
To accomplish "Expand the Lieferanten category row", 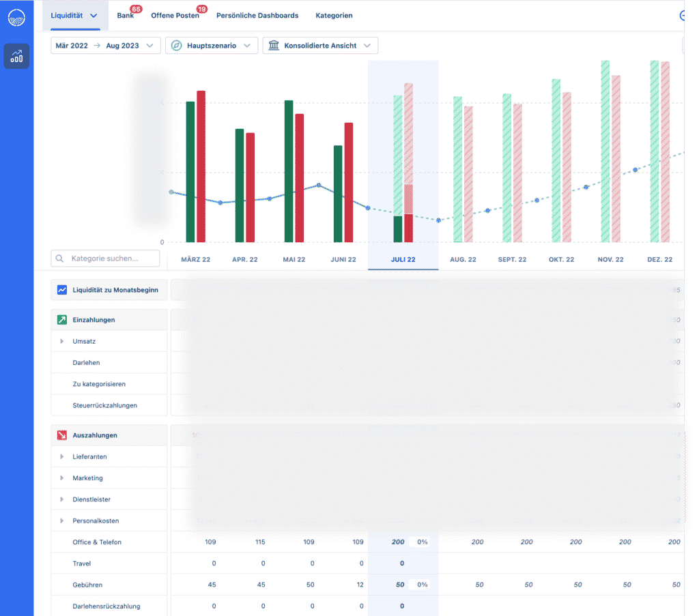I will click(62, 456).
